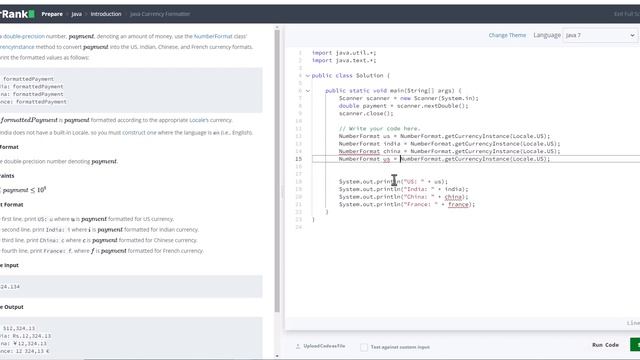Screen dimensions: 640x360
Task: Go to the Java breadcrumb
Action: 76,14
